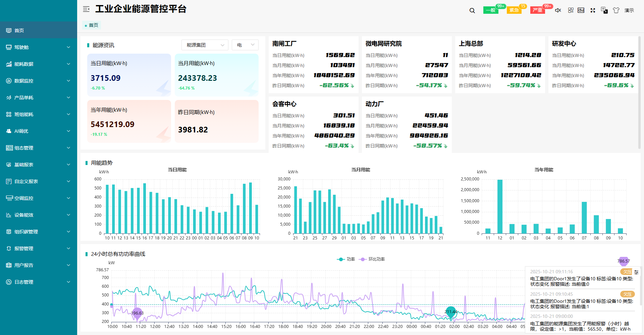Viewport: 644px width, 335px height.
Task: Click the 设备能效 chart icon
Action: (x=9, y=215)
